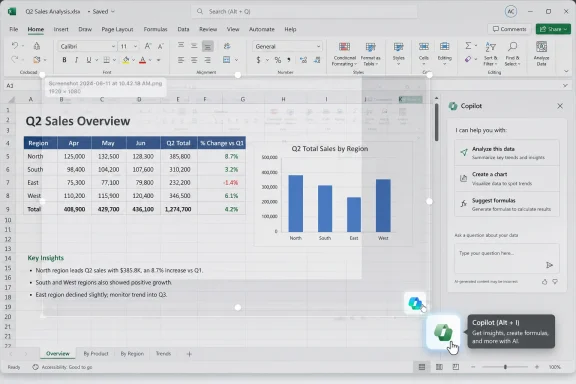Toggle the highlighted Bottom Align button
This screenshot has height=384, width=576.
point(208,46)
